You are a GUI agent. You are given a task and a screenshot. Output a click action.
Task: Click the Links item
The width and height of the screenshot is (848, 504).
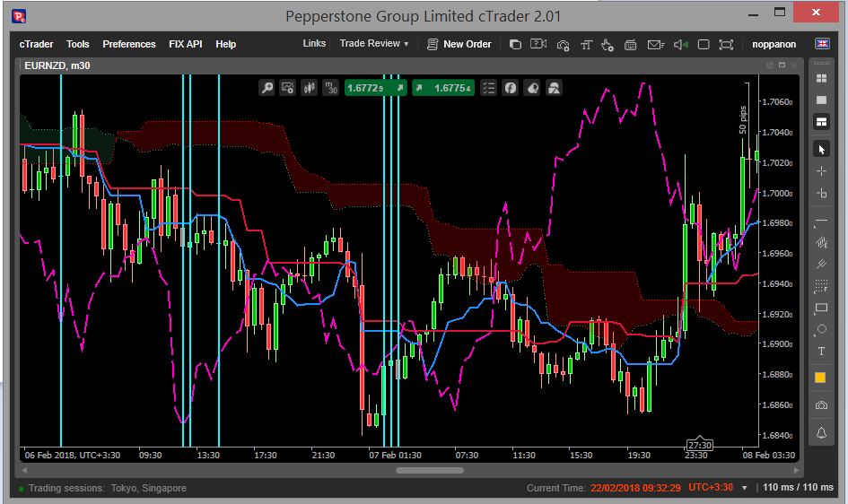click(314, 43)
